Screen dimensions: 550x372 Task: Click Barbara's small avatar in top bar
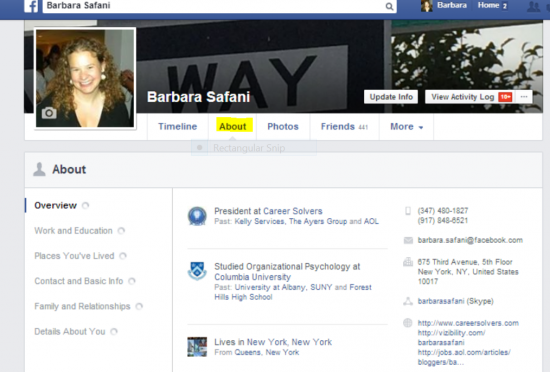tap(426, 6)
